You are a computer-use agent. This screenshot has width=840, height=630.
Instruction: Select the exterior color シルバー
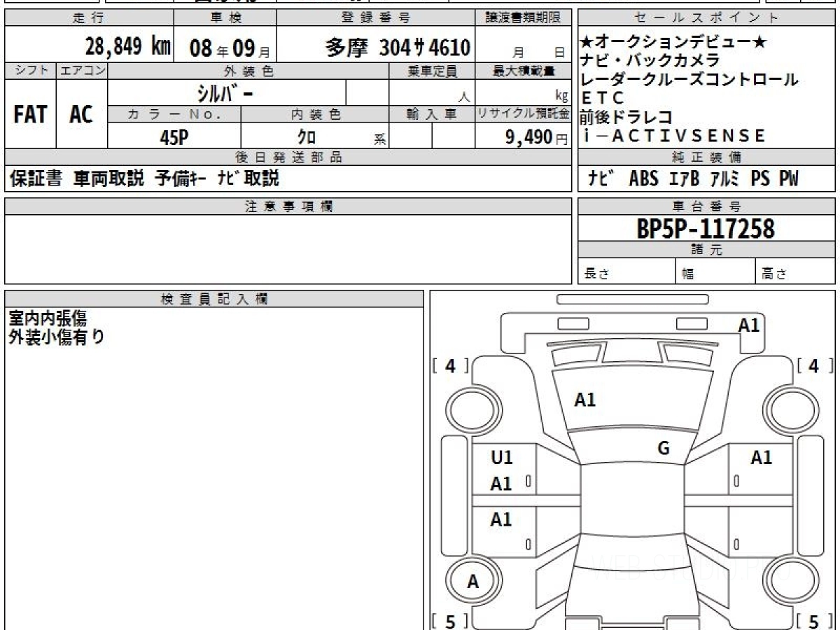tap(226, 92)
